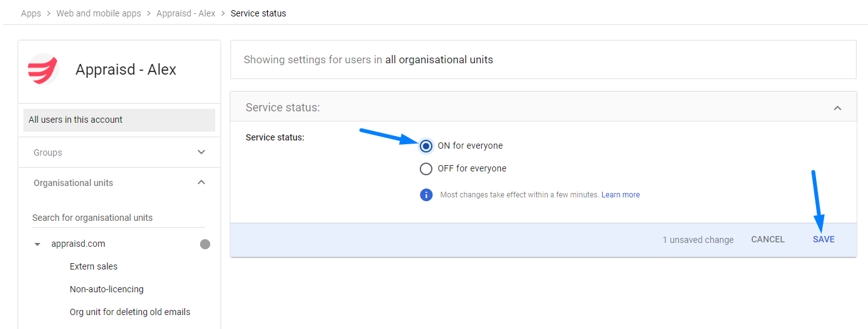The width and height of the screenshot is (868, 329).
Task: Expand the Groups section chevron
Action: 201,152
